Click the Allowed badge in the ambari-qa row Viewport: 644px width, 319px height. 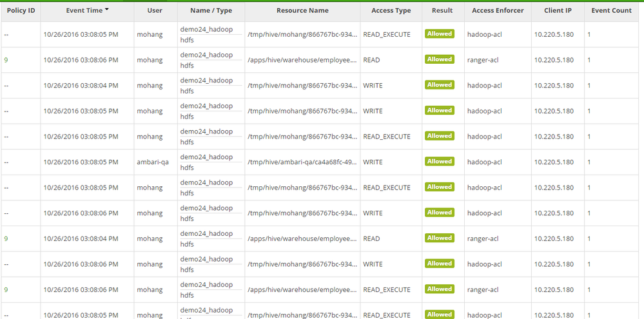(440, 161)
